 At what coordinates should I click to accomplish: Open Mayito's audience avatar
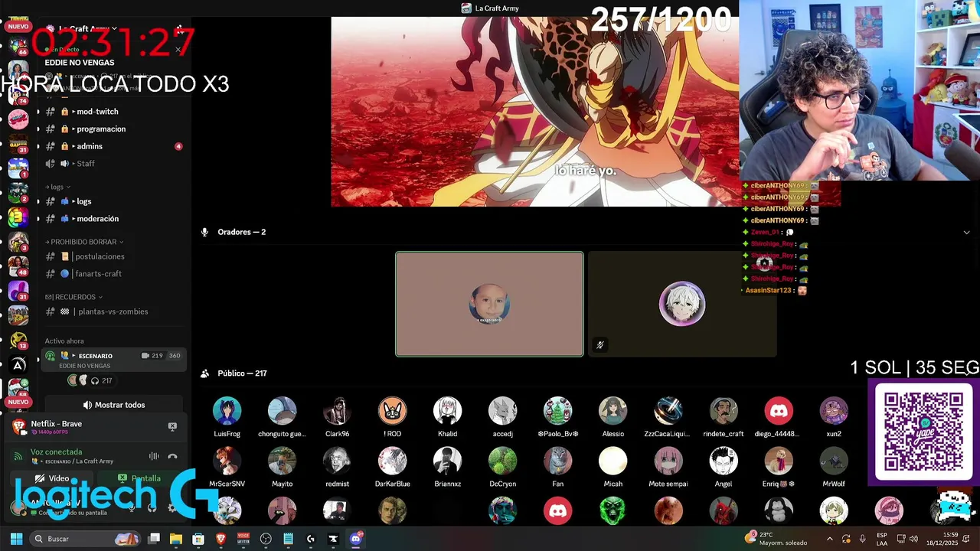282,461
